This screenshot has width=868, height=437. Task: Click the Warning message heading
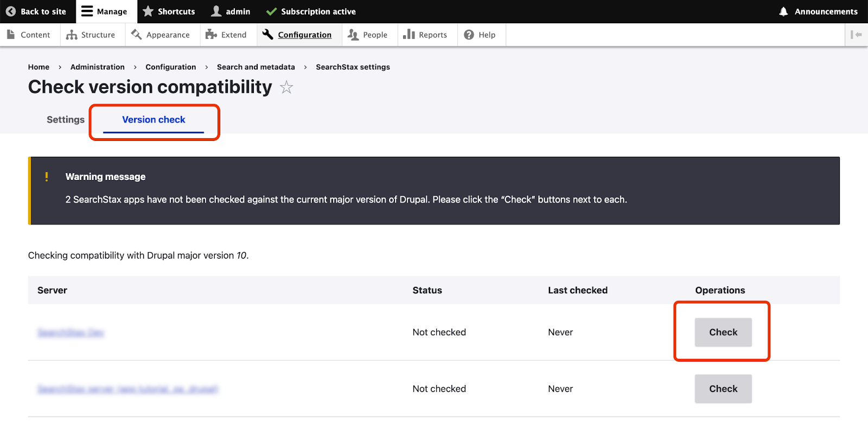tap(105, 177)
